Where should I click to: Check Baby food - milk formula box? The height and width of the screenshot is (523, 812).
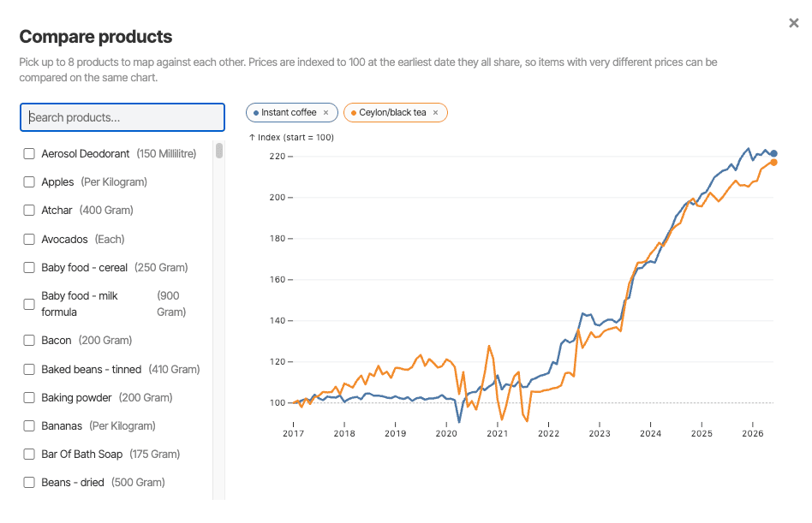29,304
